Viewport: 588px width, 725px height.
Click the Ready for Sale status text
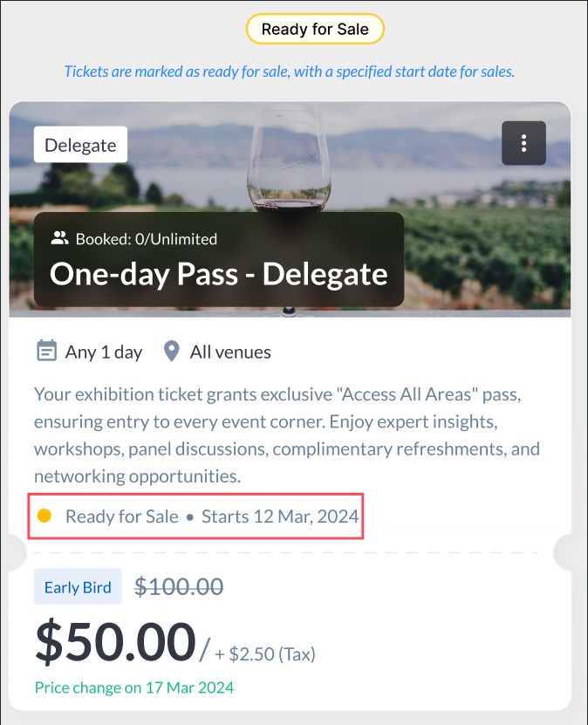121,516
